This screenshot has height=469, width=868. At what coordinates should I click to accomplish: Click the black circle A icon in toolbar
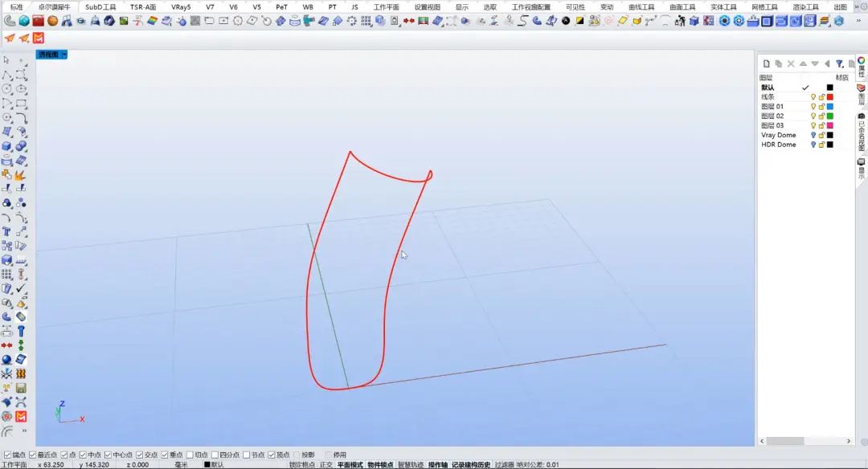click(566, 21)
